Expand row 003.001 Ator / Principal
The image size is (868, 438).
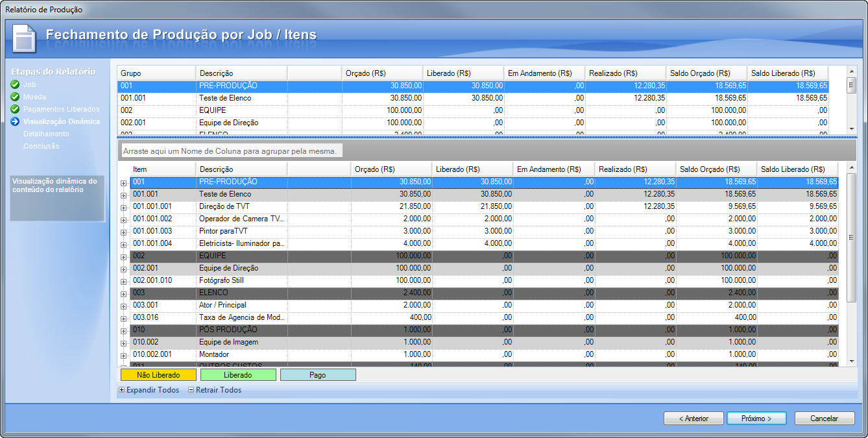pos(123,306)
